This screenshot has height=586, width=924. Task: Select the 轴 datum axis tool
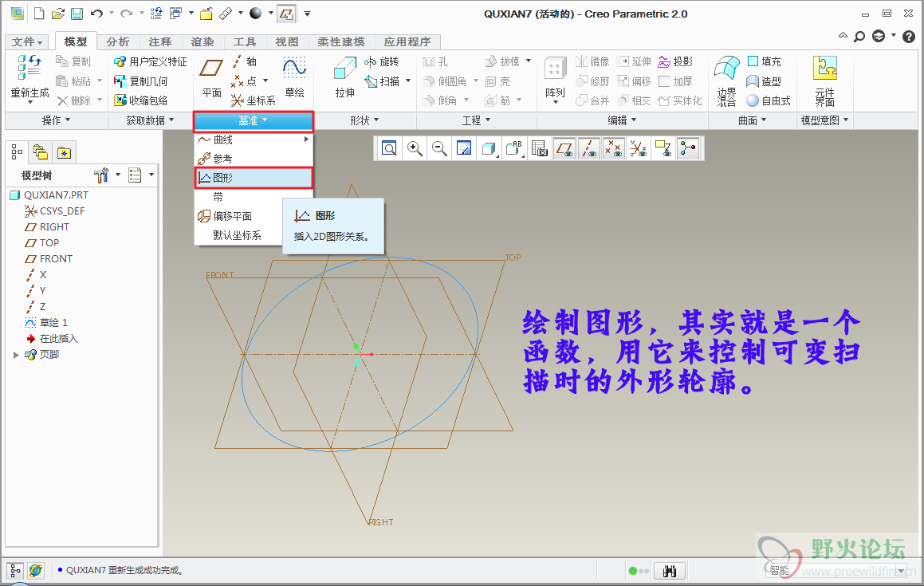tap(245, 61)
